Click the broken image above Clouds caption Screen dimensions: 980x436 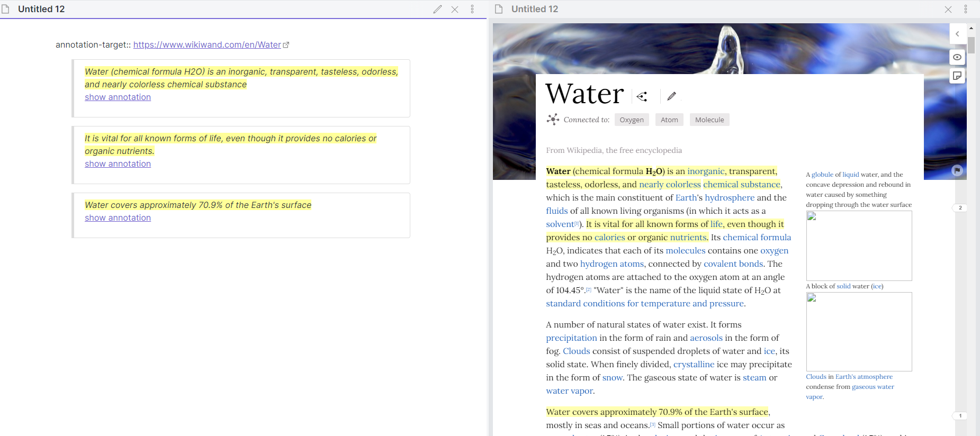tap(859, 331)
